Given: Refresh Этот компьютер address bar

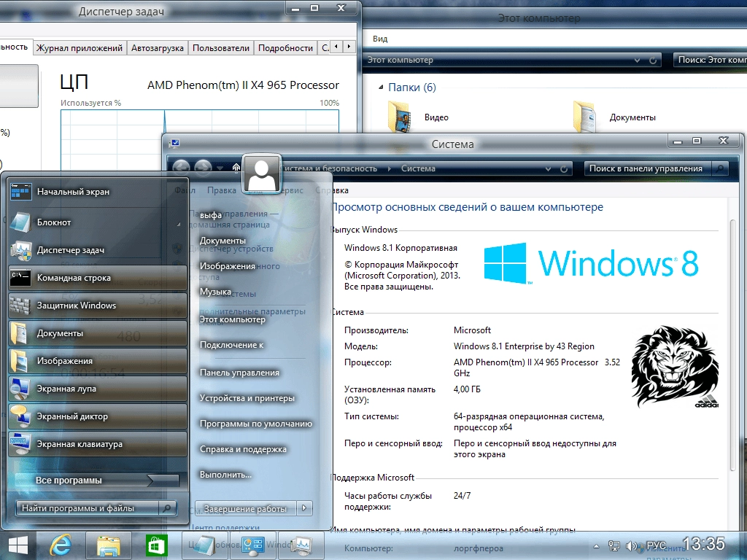Looking at the screenshot, I should (653, 61).
